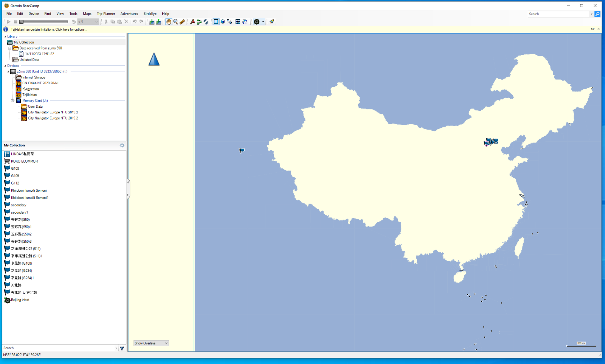This screenshot has width=605, height=364.
Task: Collapse the Memory Card (J:) node
Action: (x=12, y=101)
